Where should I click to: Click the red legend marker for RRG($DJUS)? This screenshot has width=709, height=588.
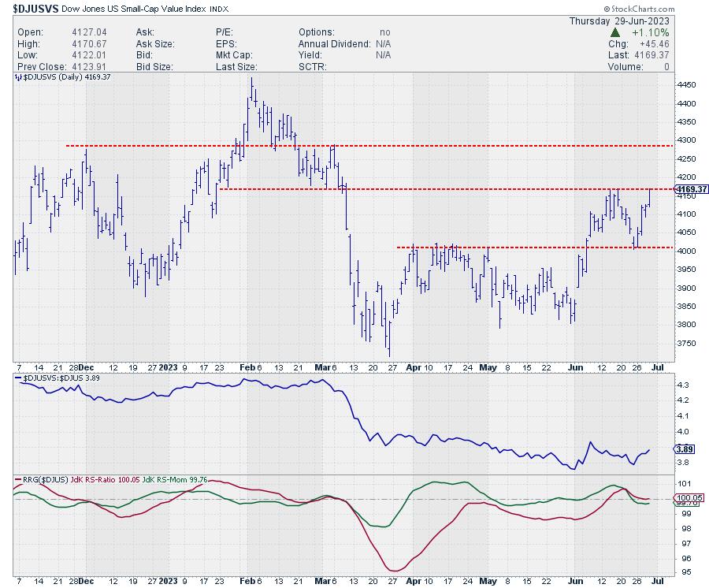[x=17, y=480]
